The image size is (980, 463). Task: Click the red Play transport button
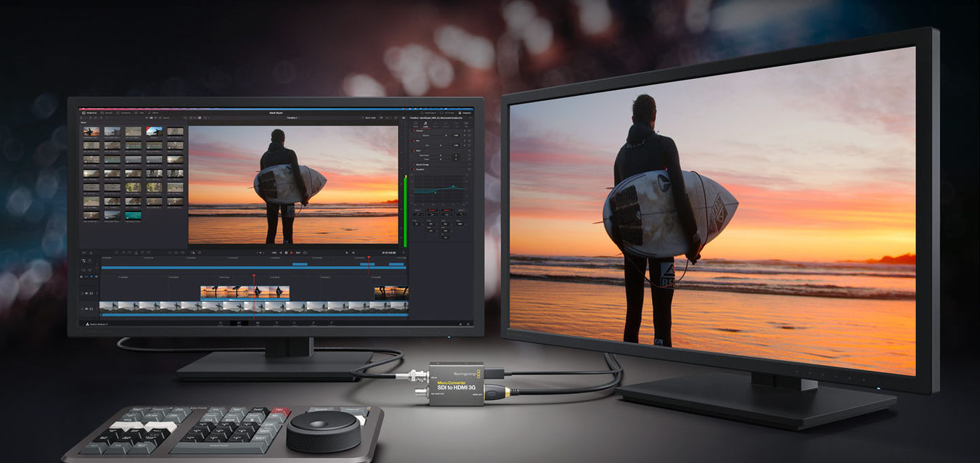coord(292,253)
